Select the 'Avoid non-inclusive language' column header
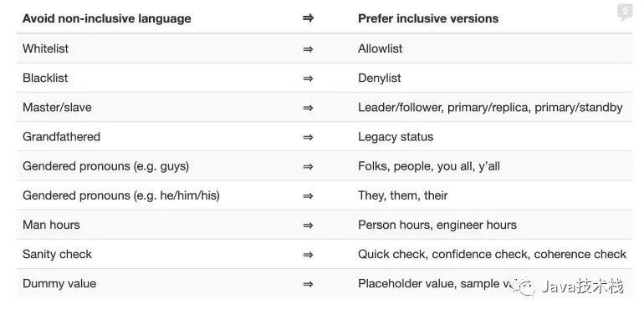Viewport: 644px width, 314px height. point(107,18)
